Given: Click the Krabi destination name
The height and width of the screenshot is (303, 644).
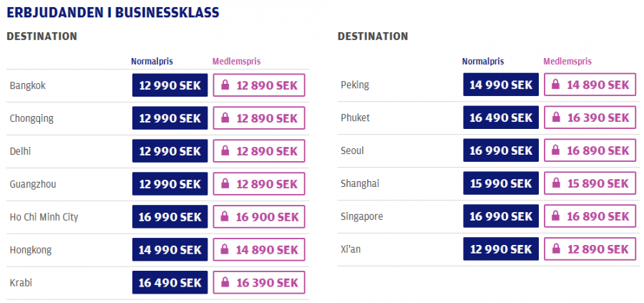Looking at the screenshot, I should tap(21, 283).
